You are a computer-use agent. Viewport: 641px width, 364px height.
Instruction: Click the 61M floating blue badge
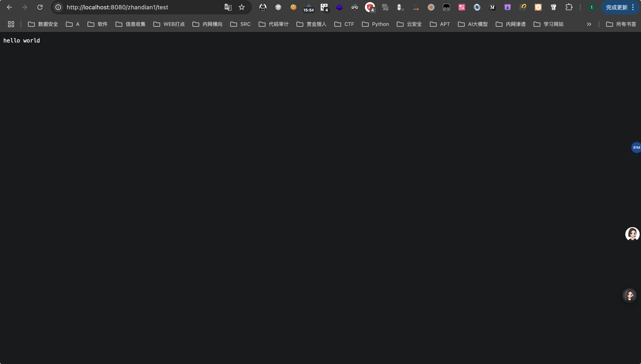coord(636,147)
